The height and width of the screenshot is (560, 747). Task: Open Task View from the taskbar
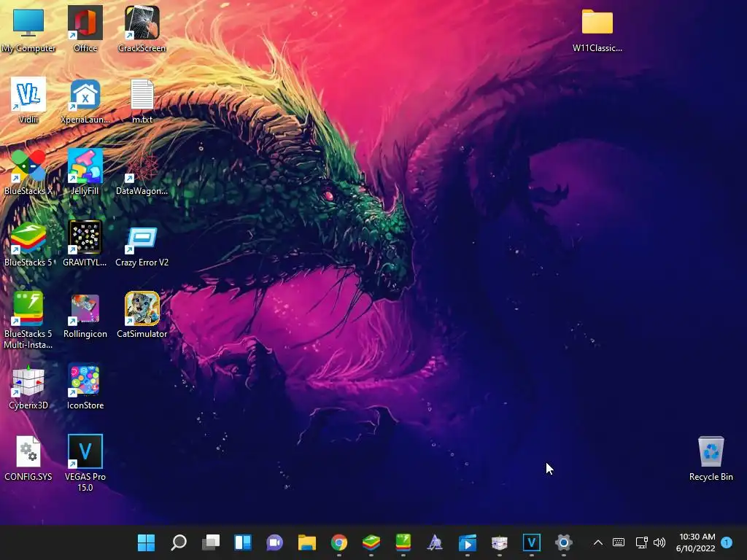point(211,542)
